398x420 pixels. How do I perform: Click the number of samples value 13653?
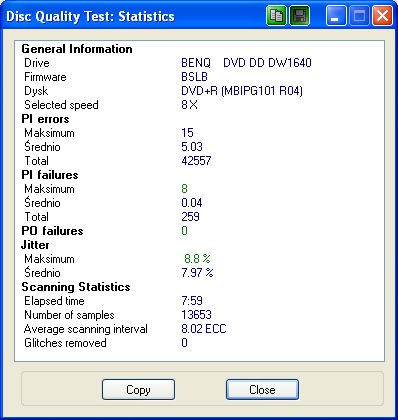tap(196, 315)
